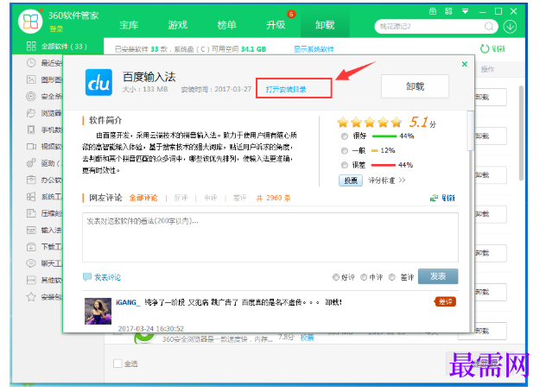
Task: Click the 办公软件 sidebar icon
Action: click(x=31, y=180)
